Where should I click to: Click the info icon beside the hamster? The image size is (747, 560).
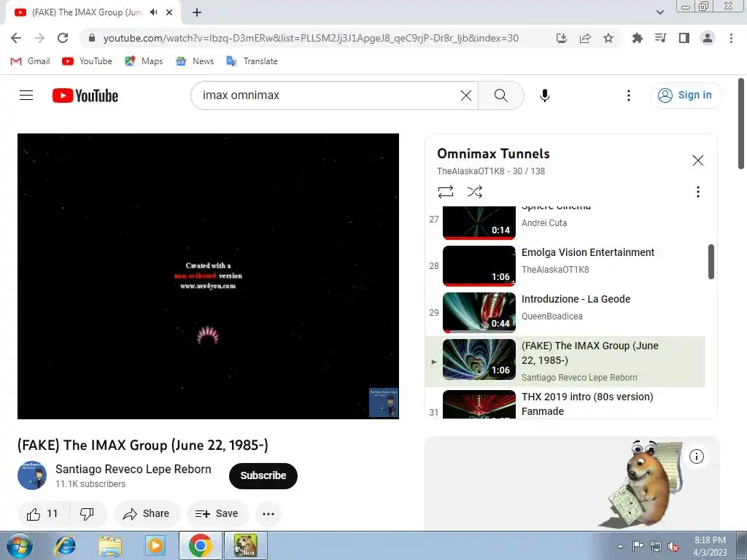click(x=697, y=456)
